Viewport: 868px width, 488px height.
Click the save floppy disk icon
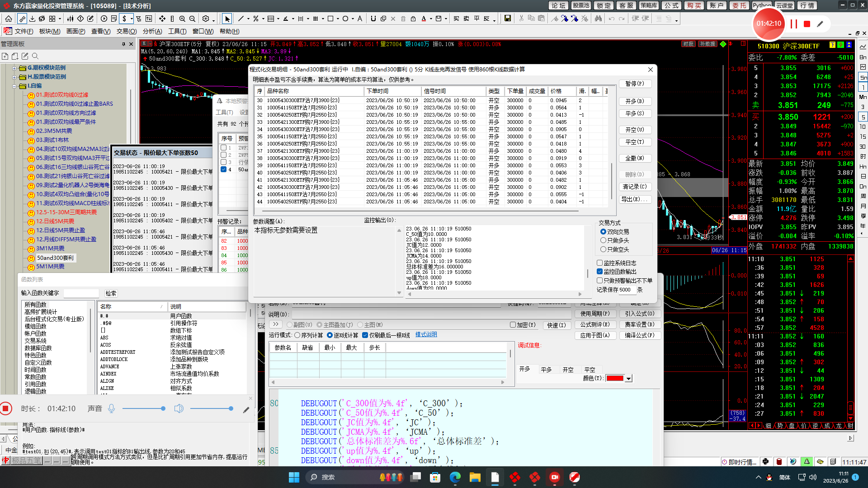pos(508,19)
